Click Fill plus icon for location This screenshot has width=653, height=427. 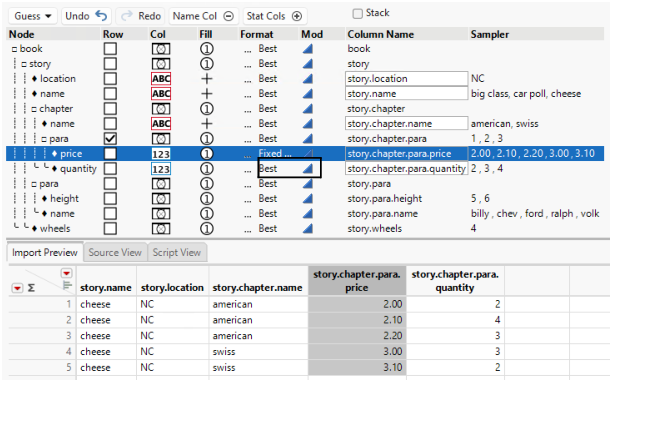click(x=207, y=79)
